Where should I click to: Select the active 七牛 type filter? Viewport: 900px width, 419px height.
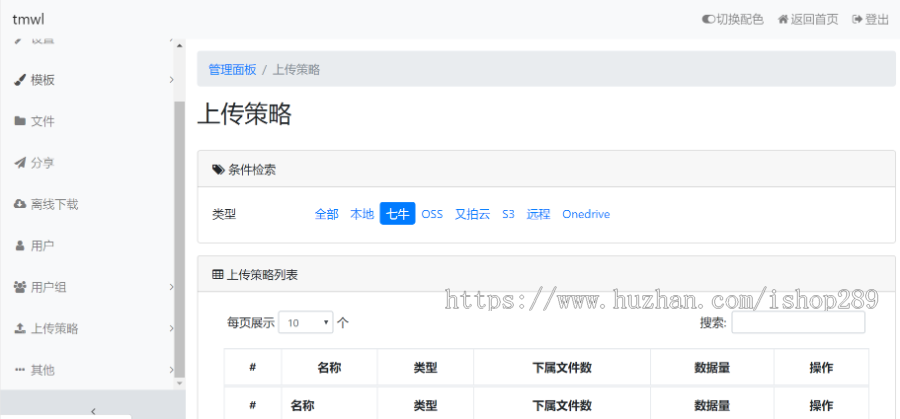pyautogui.click(x=397, y=214)
